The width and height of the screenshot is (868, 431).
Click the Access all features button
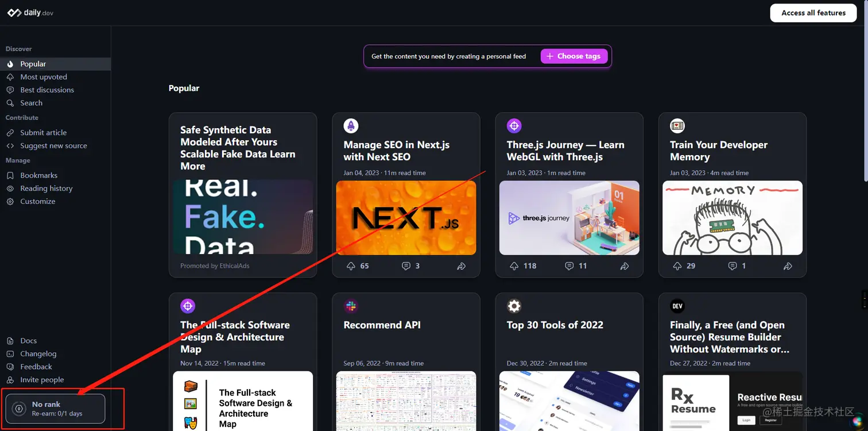pos(813,13)
